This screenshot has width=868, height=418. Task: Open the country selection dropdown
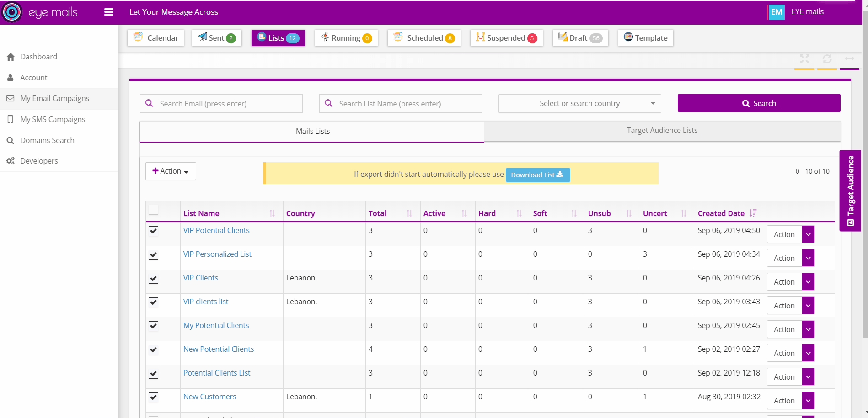click(x=579, y=103)
